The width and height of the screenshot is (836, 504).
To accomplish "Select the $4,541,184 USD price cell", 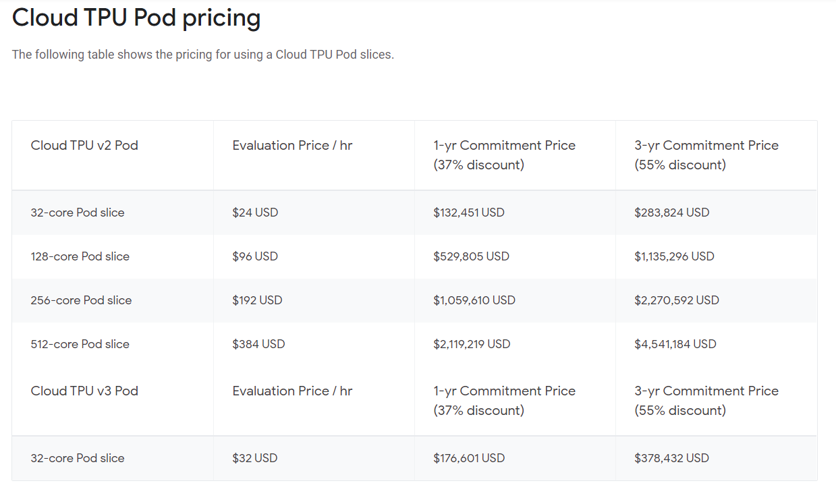I will pyautogui.click(x=675, y=344).
